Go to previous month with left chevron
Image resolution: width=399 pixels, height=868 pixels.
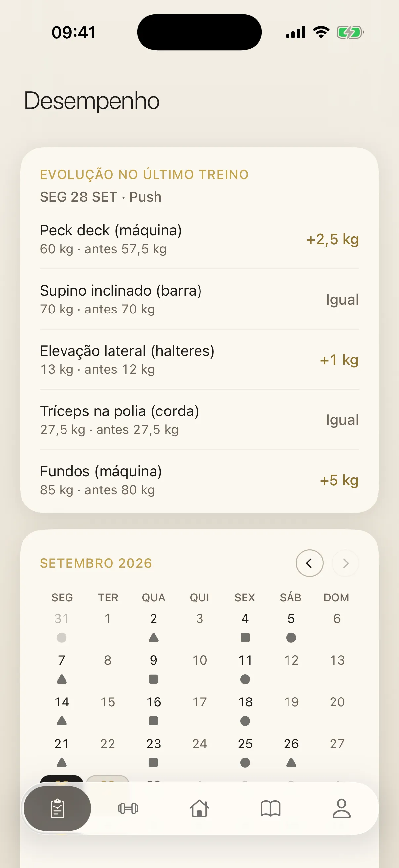tap(309, 563)
